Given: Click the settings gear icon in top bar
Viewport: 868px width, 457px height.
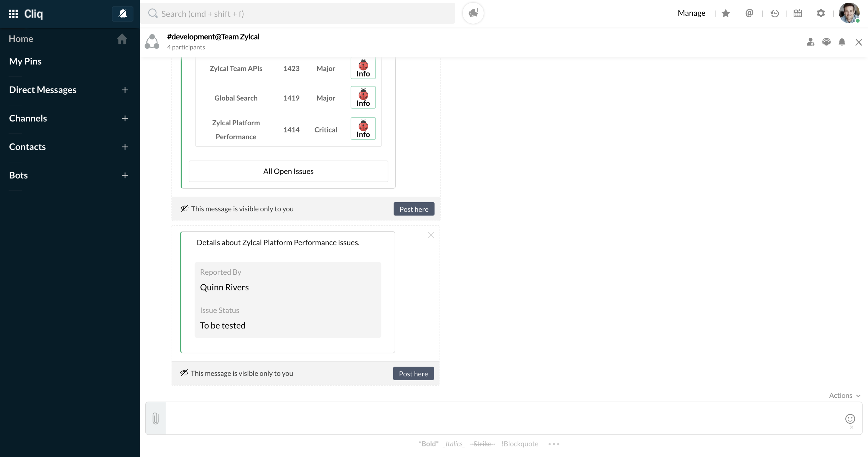Looking at the screenshot, I should pyautogui.click(x=821, y=13).
